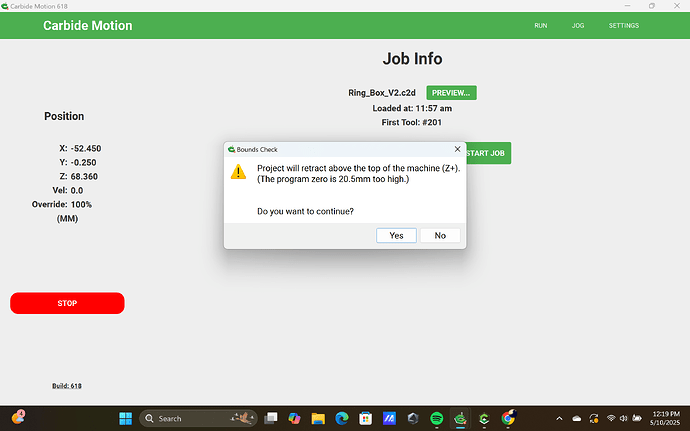Click the blue slanted-lines app taskbar icon
Viewport: 690px width, 431px height.
[x=389, y=418]
